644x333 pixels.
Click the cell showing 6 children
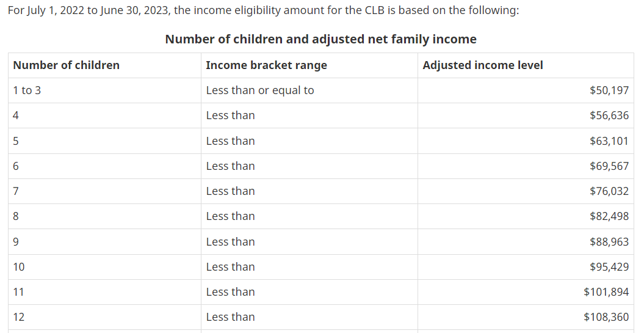[16, 166]
